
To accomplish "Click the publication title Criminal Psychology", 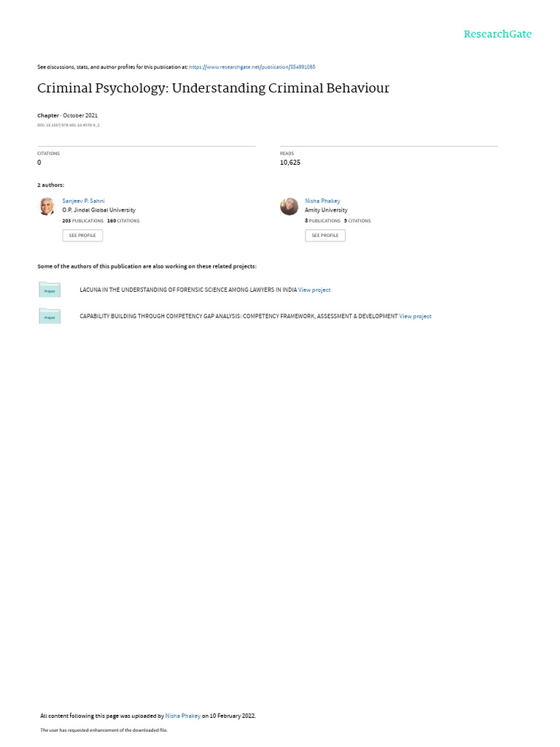I will tap(214, 88).
